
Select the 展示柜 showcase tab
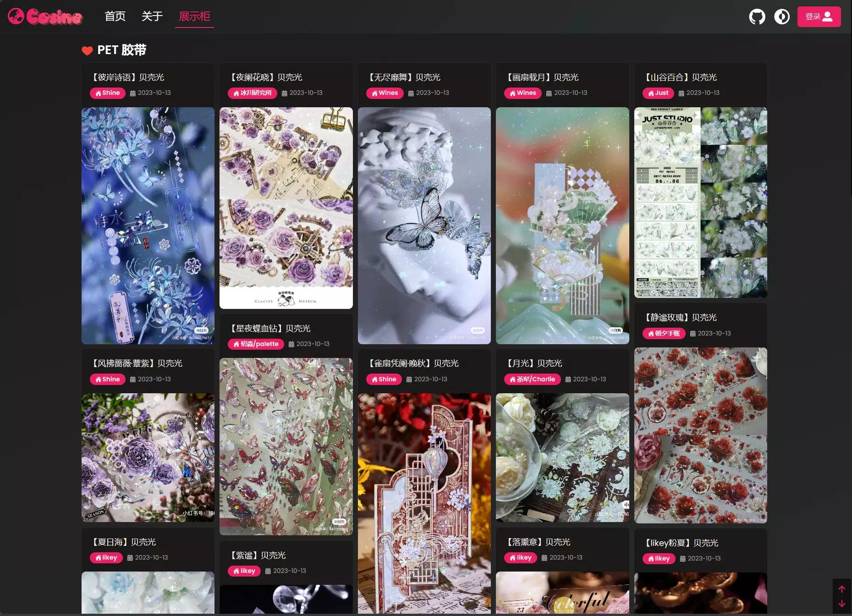(194, 16)
